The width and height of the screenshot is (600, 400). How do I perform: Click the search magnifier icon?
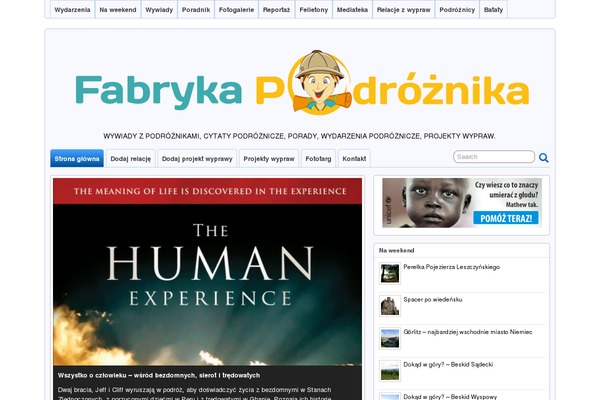(543, 158)
